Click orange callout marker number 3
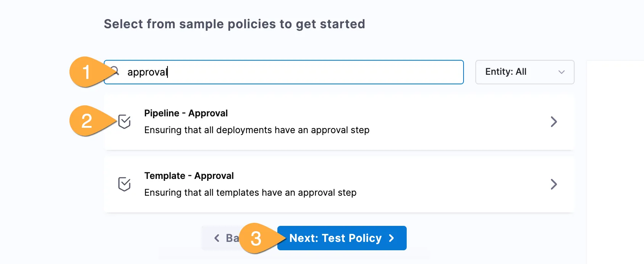This screenshot has height=264, width=644. tap(256, 238)
